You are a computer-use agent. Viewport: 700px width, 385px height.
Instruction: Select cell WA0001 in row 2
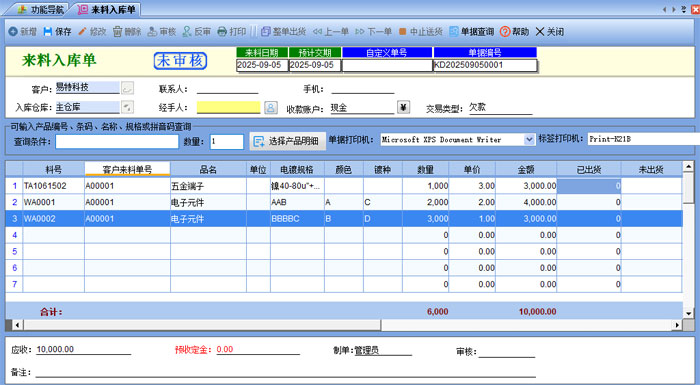(54, 202)
